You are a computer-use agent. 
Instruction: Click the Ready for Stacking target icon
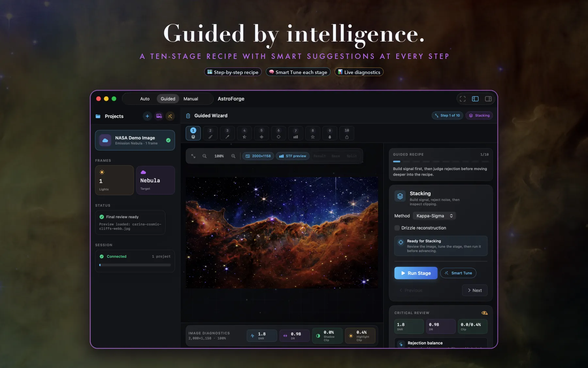pos(401,242)
